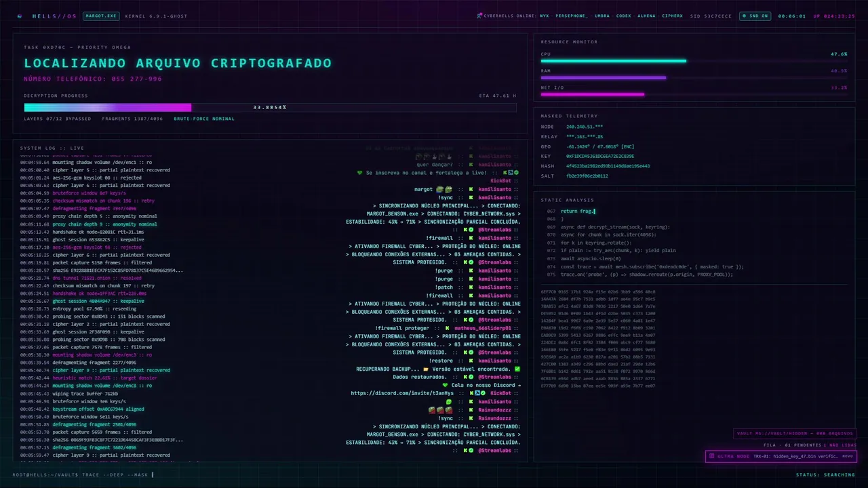
Task: Click the matheus_666liderp01 username
Action: 483,328
